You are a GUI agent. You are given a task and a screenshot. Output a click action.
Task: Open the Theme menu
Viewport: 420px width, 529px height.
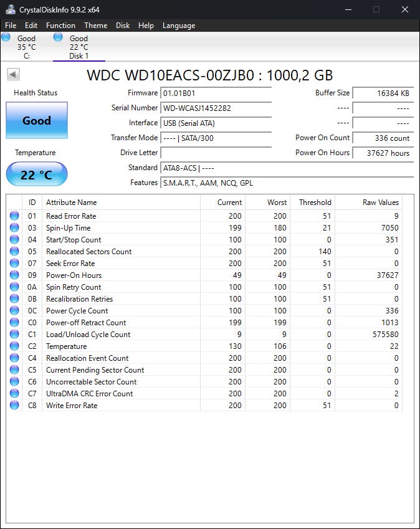click(x=96, y=26)
